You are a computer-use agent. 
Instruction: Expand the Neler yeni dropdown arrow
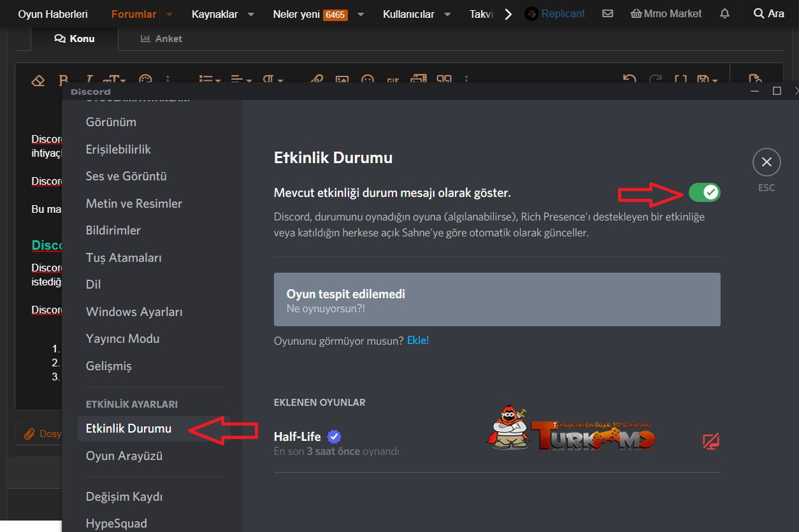[361, 14]
